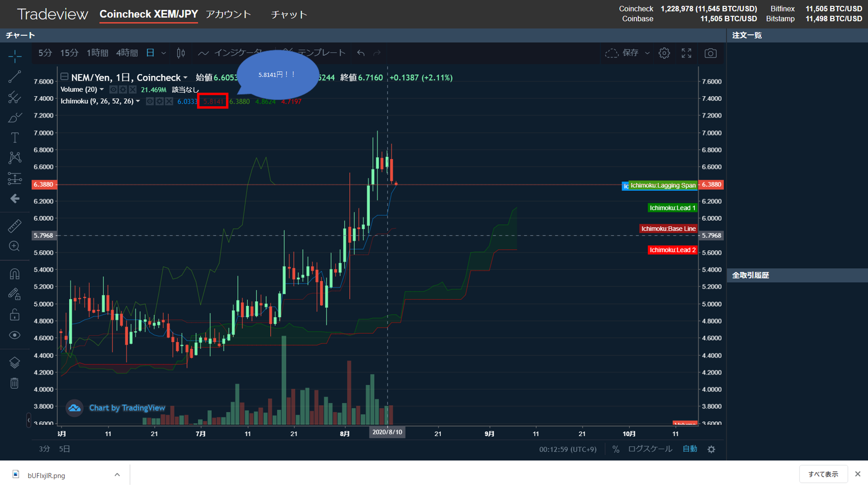Expand the Volume (20) indicator dropdown

pos(102,89)
